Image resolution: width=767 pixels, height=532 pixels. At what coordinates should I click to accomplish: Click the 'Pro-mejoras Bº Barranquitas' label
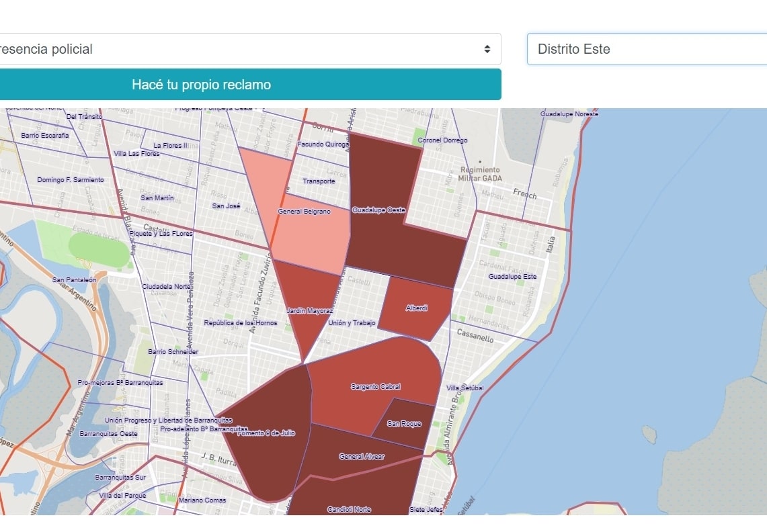pos(120,382)
